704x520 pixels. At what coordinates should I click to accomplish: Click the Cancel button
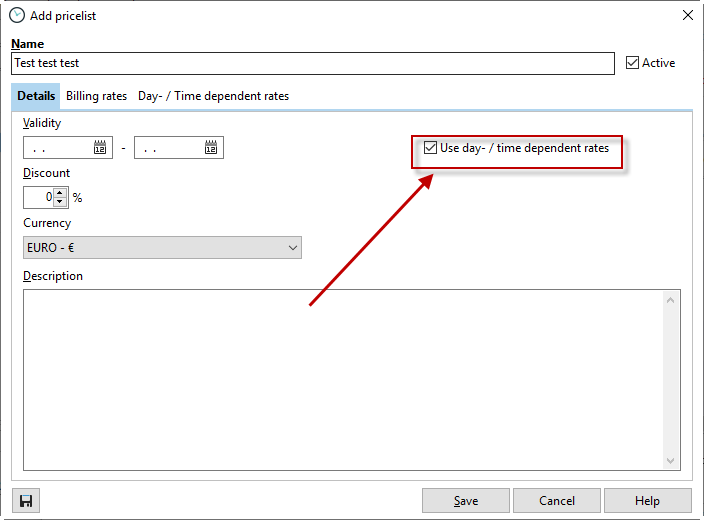pos(557,501)
